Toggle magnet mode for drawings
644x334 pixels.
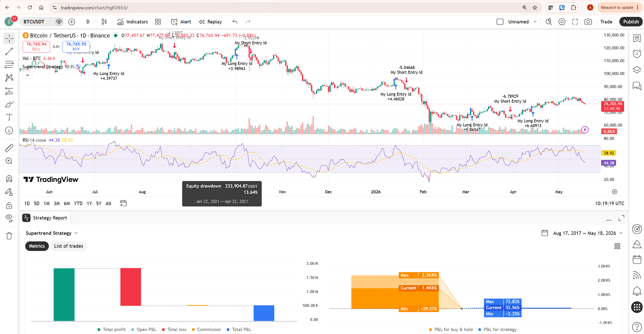(x=9, y=179)
